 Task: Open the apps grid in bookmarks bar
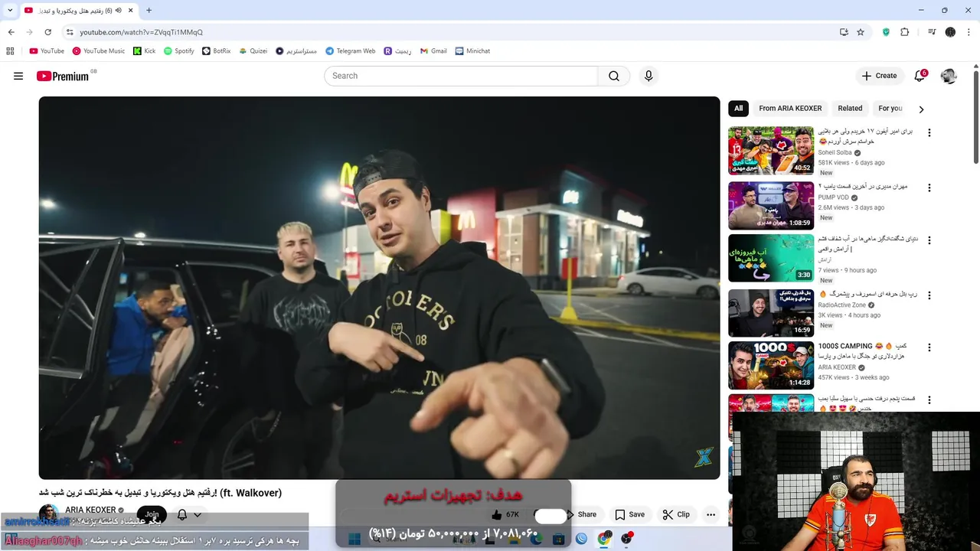pos(10,51)
